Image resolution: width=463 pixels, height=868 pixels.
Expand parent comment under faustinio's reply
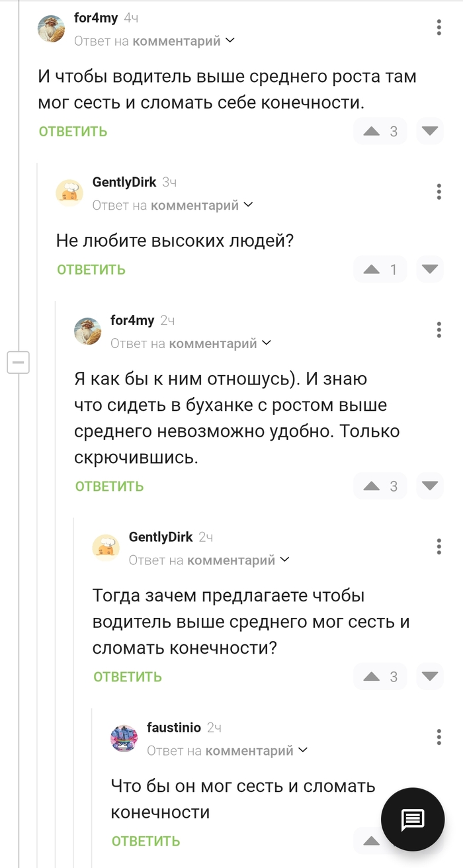(x=303, y=750)
